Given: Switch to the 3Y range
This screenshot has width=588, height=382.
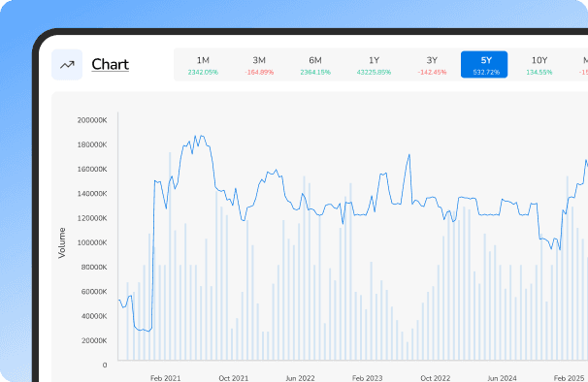Looking at the screenshot, I should tap(432, 65).
